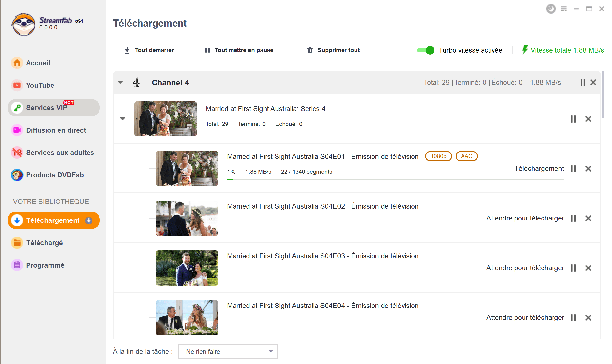Collapse the Series 4 episode list

pos(123,119)
